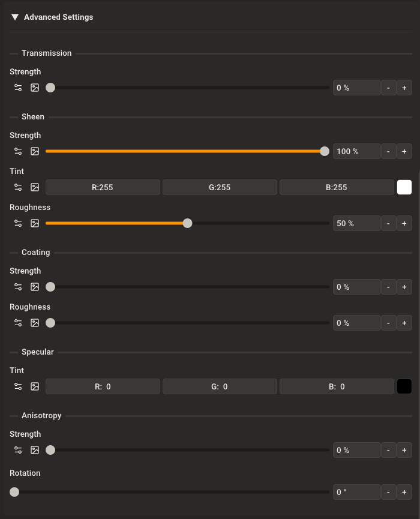Click the Sheen section header
The image size is (420, 519).
[33, 116]
